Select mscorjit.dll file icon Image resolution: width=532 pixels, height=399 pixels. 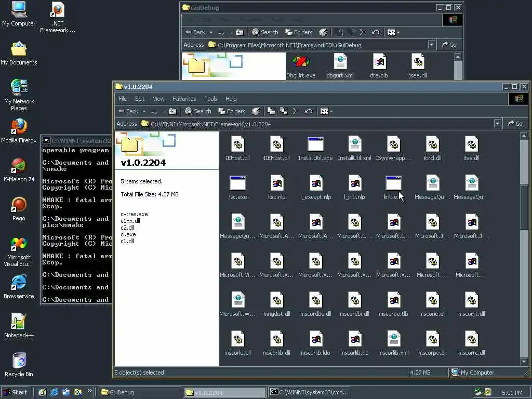[472, 300]
